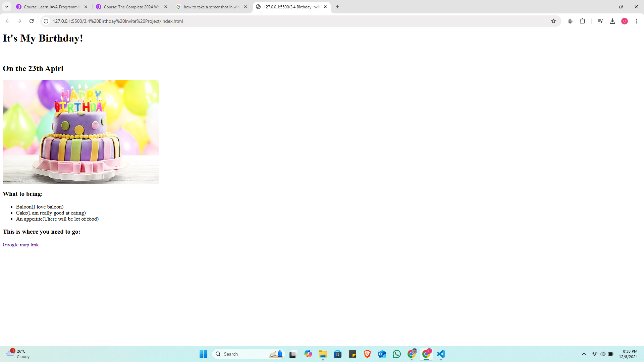
Task: Click the birthday cake image
Action: pyautogui.click(x=80, y=131)
